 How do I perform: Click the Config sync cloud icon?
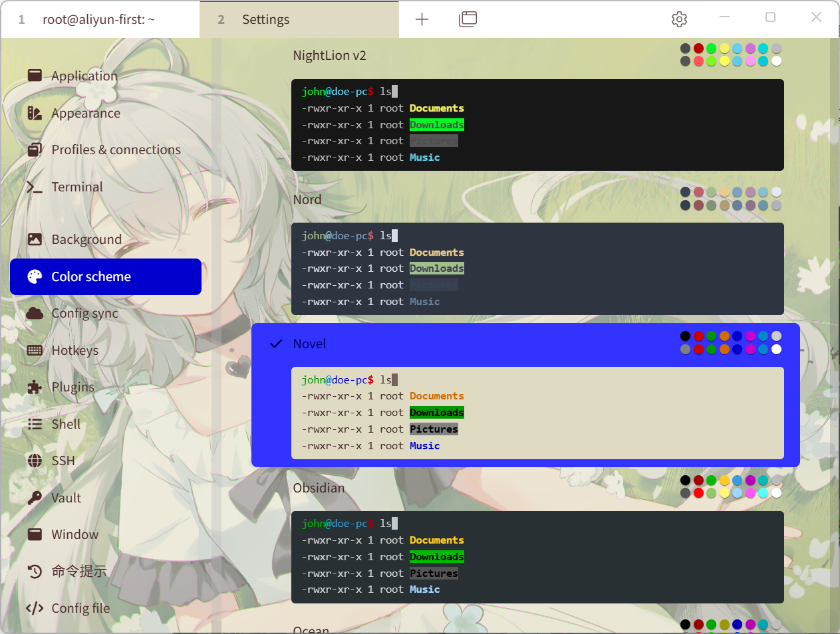point(35,313)
